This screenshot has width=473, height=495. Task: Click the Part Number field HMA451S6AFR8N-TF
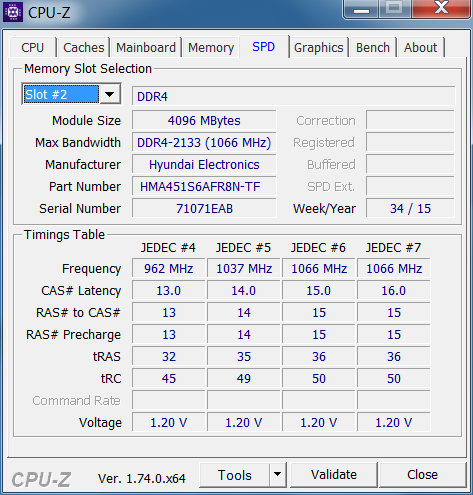tap(204, 186)
